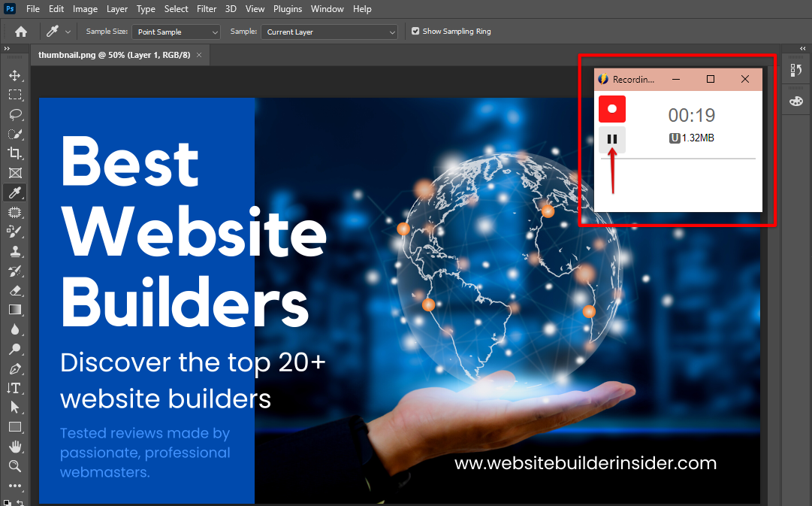This screenshot has width=812, height=506.
Task: Open the Sample Current Layer dropdown
Action: pyautogui.click(x=329, y=32)
